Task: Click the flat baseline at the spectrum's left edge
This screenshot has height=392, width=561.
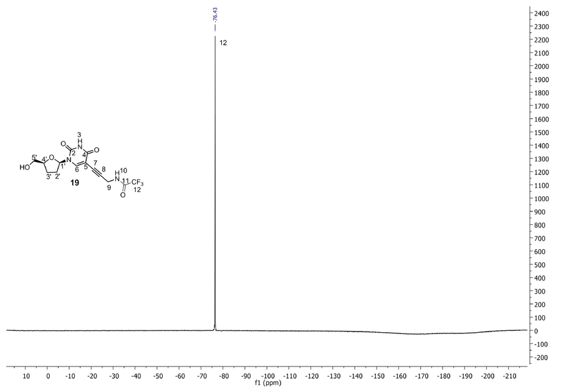Action: click(x=19, y=330)
